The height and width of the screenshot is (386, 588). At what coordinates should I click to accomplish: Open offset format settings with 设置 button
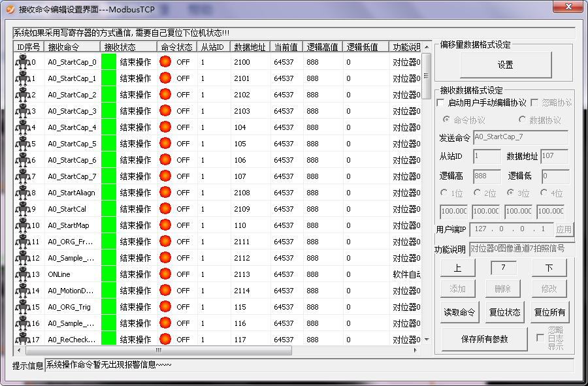tap(505, 65)
